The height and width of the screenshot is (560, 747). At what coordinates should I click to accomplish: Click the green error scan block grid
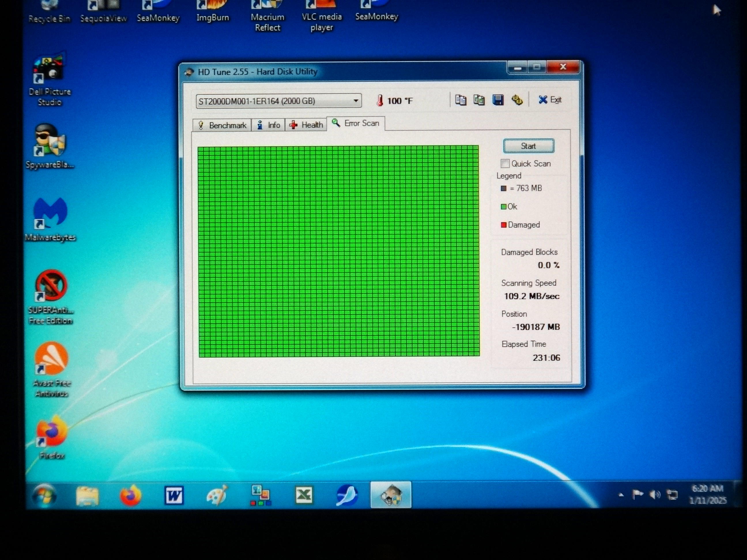[338, 251]
